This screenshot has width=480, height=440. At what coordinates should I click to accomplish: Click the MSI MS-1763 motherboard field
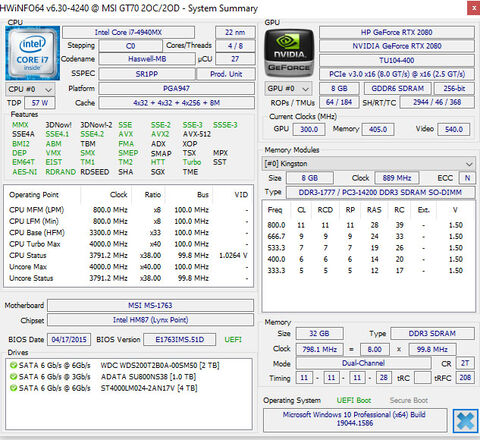tap(150, 305)
